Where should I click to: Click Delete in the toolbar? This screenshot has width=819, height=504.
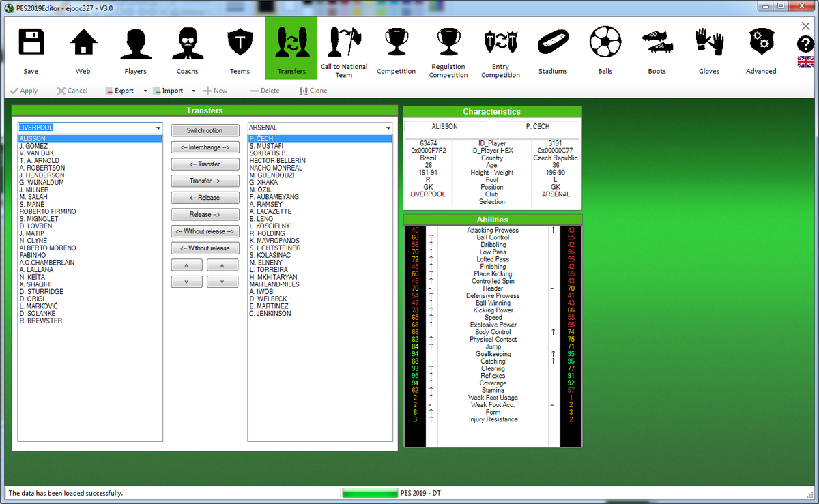point(265,91)
